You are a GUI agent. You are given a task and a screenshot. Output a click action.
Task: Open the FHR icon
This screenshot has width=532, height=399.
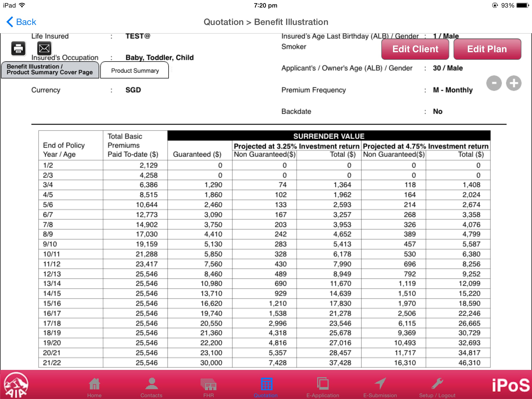[x=208, y=385]
